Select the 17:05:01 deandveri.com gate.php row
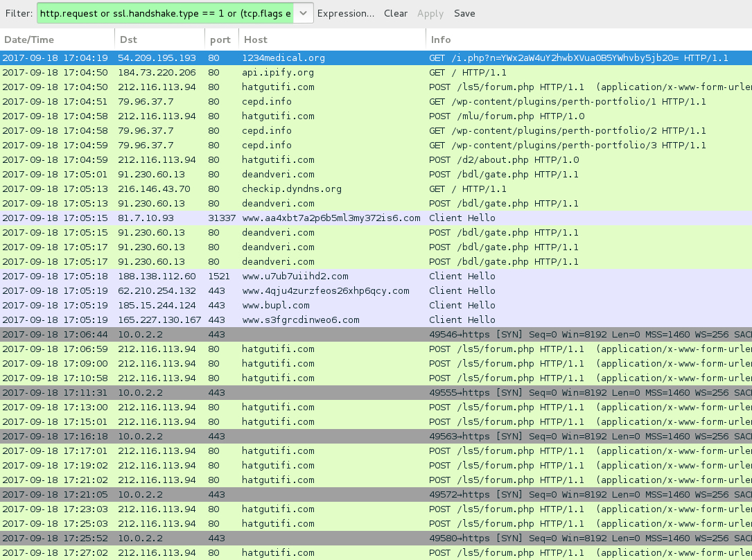This screenshot has height=560, width=752. [x=376, y=175]
